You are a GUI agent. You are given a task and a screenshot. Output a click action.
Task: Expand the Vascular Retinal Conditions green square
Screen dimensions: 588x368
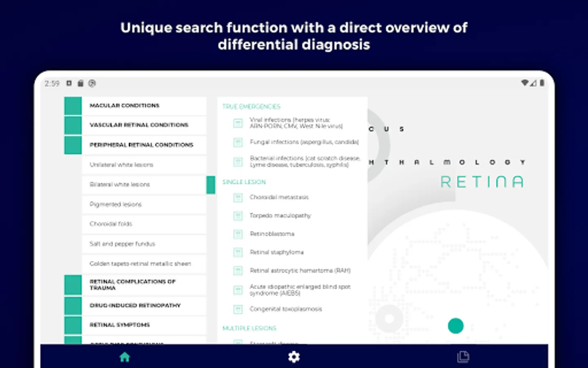(x=73, y=125)
